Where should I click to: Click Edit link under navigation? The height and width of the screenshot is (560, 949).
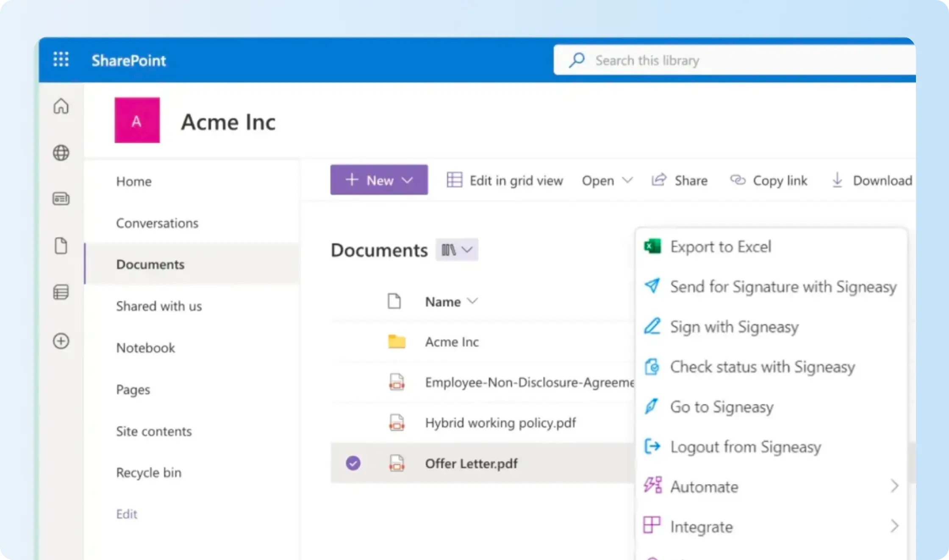[x=126, y=514]
